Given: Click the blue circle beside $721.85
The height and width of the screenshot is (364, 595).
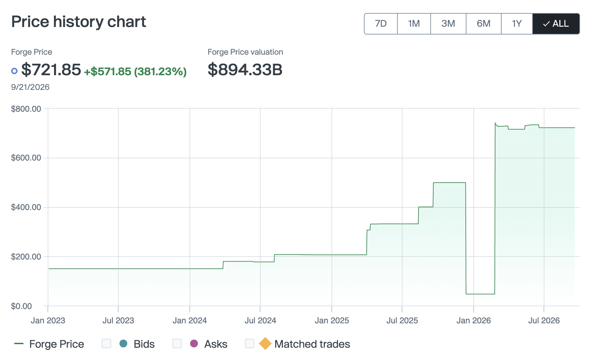Looking at the screenshot, I should coord(14,71).
